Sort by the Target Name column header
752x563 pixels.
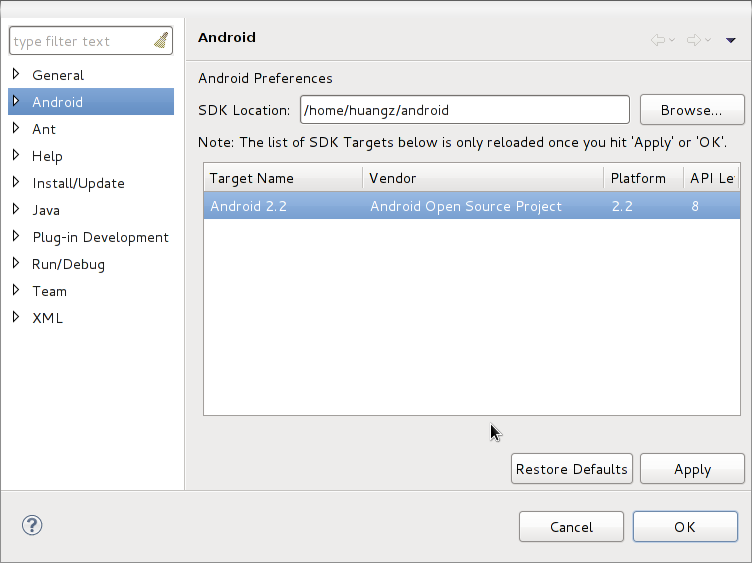pyautogui.click(x=283, y=178)
